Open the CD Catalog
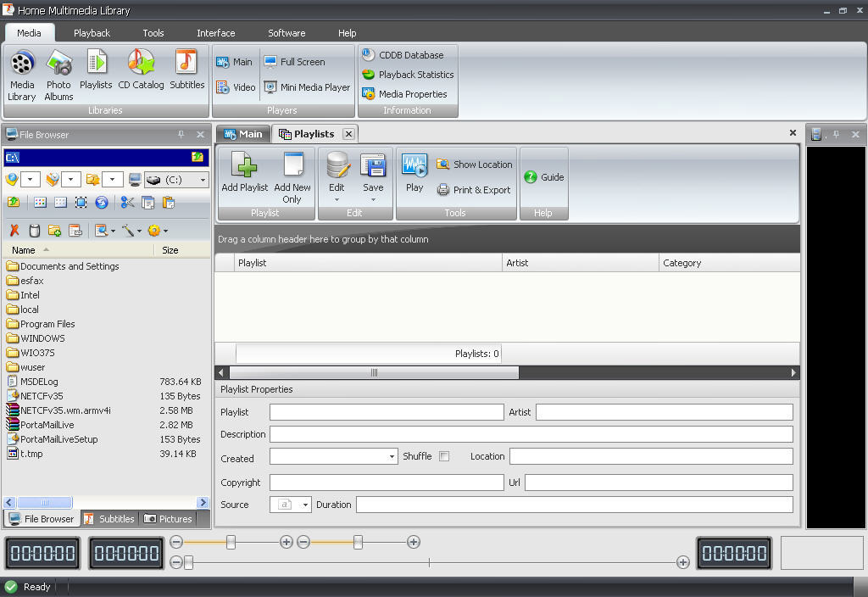Viewport: 868px width, 597px height. [142, 72]
